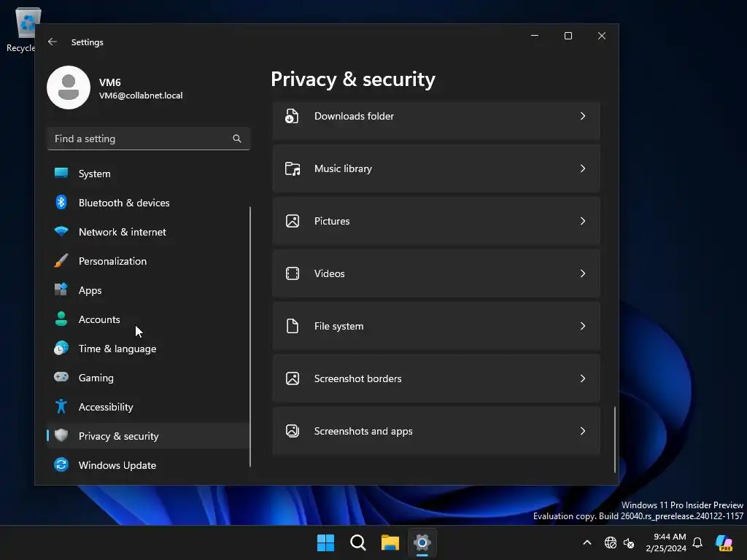Image resolution: width=747 pixels, height=560 pixels.
Task: Go to Personalization settings
Action: (x=147, y=260)
